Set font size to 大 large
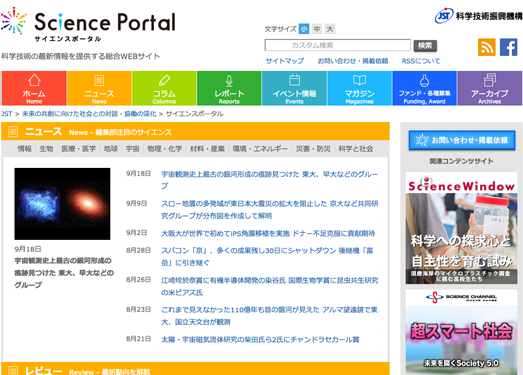523x375 pixels. 330,29
